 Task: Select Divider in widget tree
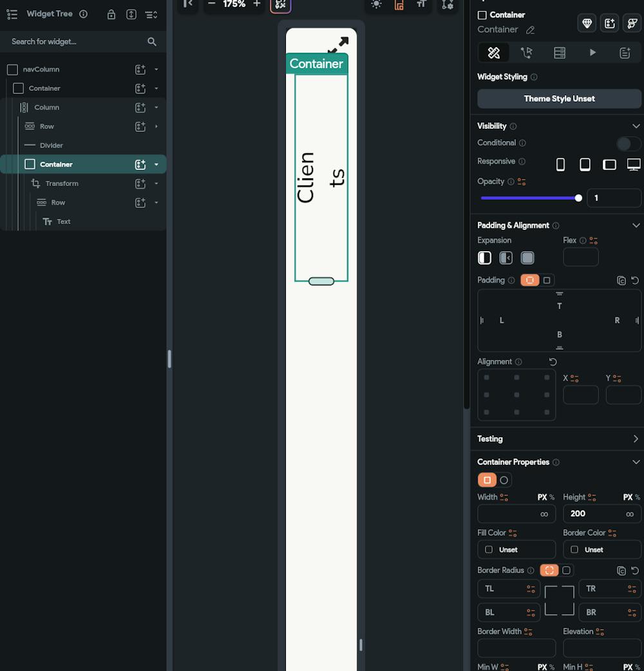click(84, 146)
